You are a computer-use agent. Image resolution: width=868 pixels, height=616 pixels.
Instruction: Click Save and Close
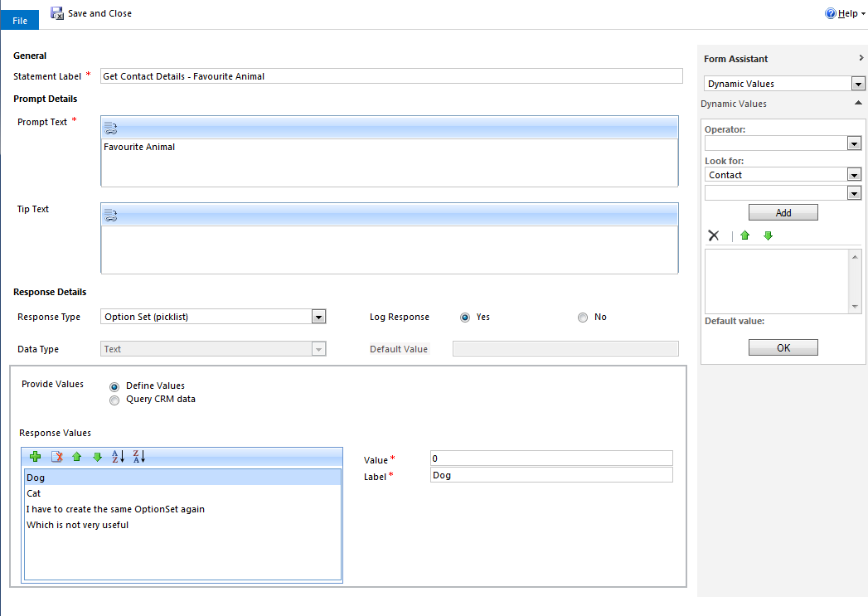91,13
